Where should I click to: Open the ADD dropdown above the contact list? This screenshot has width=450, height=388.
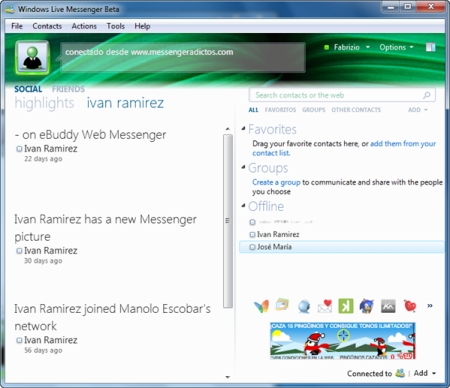[418, 110]
